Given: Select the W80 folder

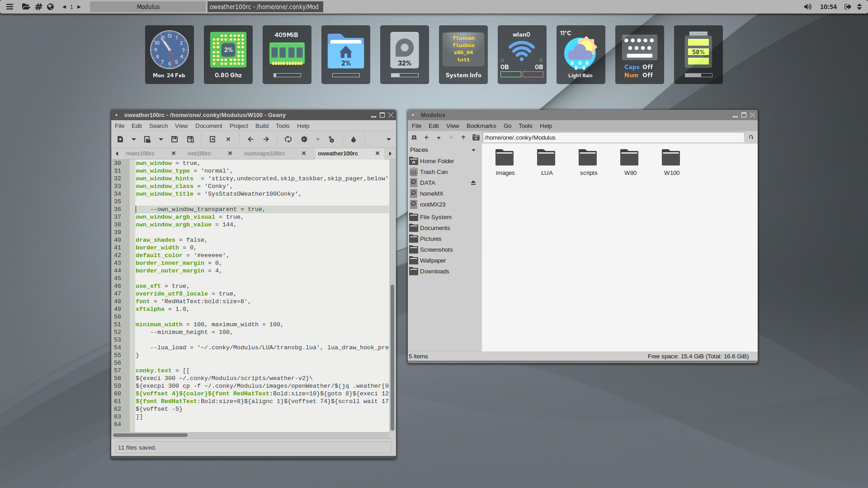Looking at the screenshot, I should 630,163.
